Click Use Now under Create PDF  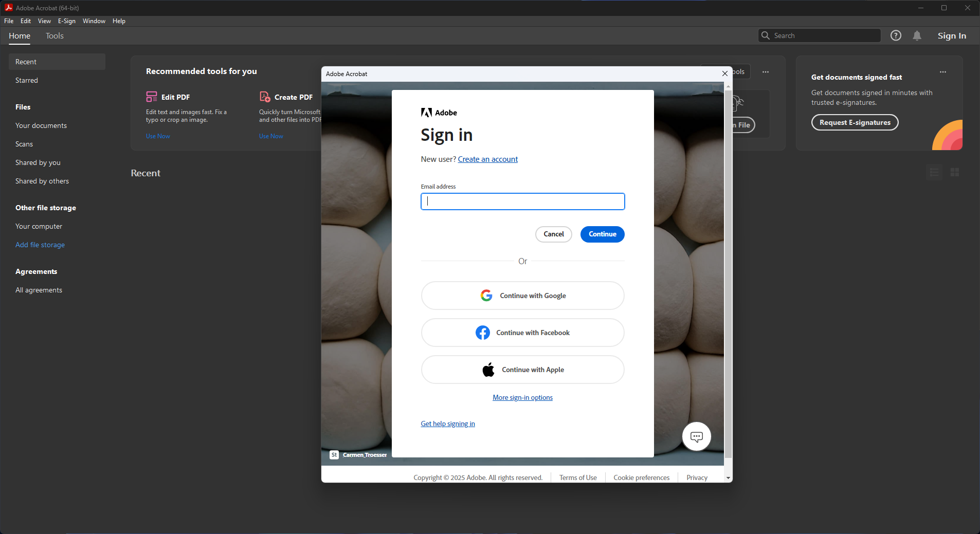[271, 136]
